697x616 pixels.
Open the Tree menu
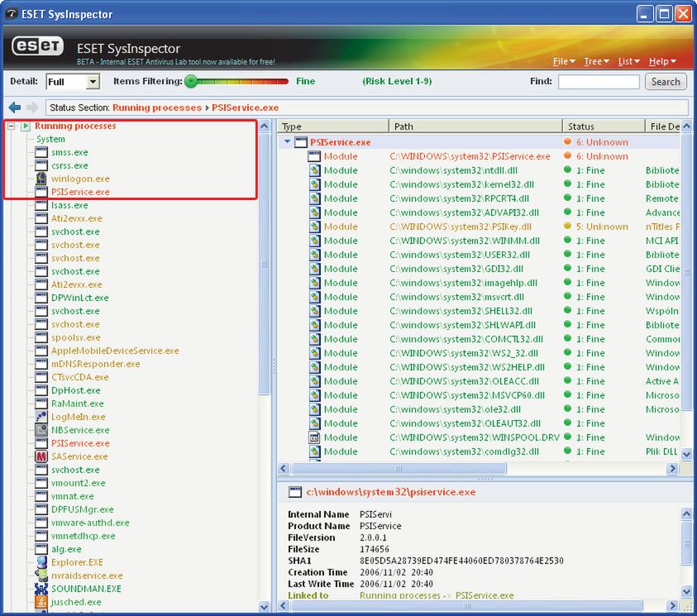coord(596,61)
